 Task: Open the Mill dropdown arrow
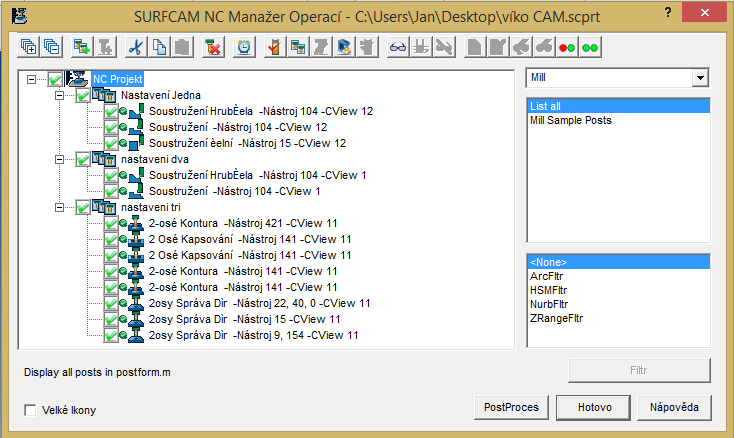pyautogui.click(x=700, y=78)
